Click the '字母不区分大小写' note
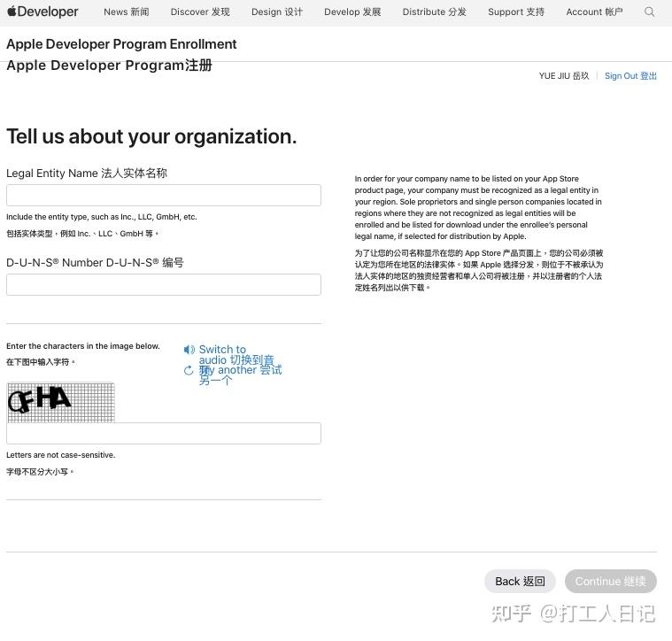 pyautogui.click(x=40, y=472)
